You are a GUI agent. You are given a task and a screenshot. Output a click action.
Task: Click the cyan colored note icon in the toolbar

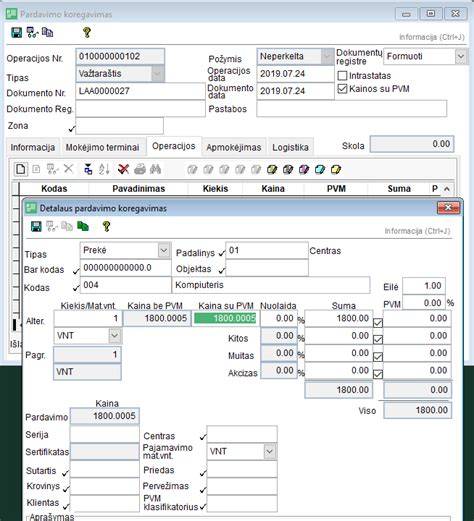[x=320, y=170]
